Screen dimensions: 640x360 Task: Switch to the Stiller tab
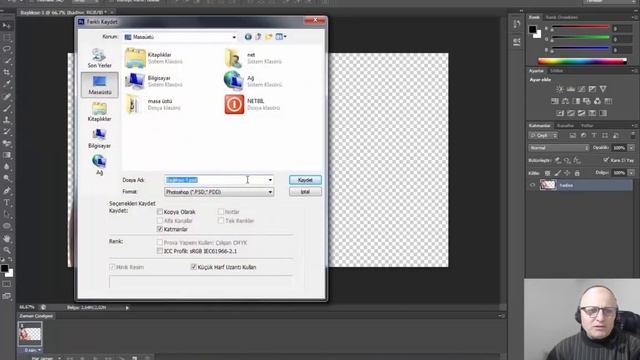[556, 71]
